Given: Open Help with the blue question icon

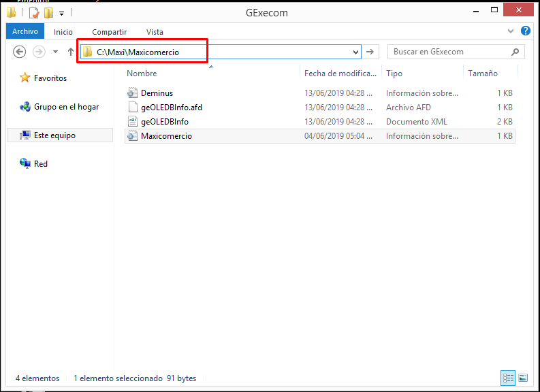Looking at the screenshot, I should [x=526, y=31].
